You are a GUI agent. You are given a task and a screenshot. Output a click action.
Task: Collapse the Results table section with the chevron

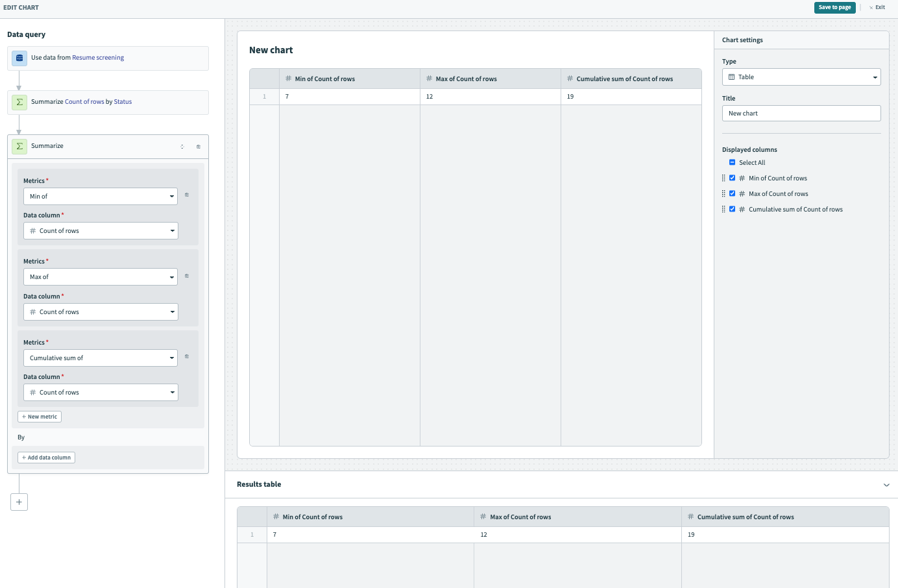(886, 485)
